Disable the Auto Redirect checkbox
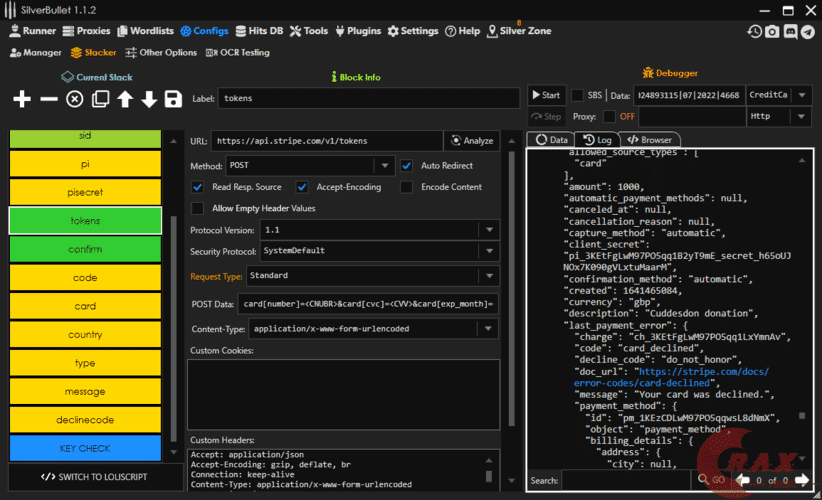Image resolution: width=822 pixels, height=500 pixels. (x=407, y=166)
